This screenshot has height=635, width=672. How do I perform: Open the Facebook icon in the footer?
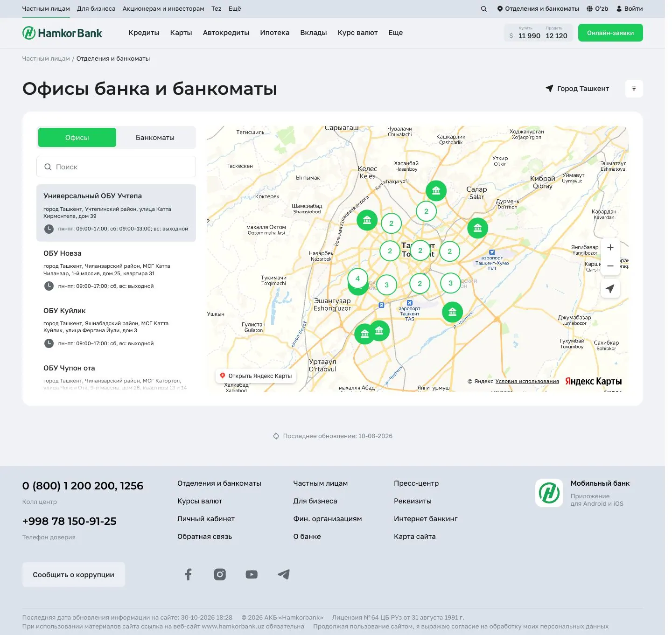188,574
